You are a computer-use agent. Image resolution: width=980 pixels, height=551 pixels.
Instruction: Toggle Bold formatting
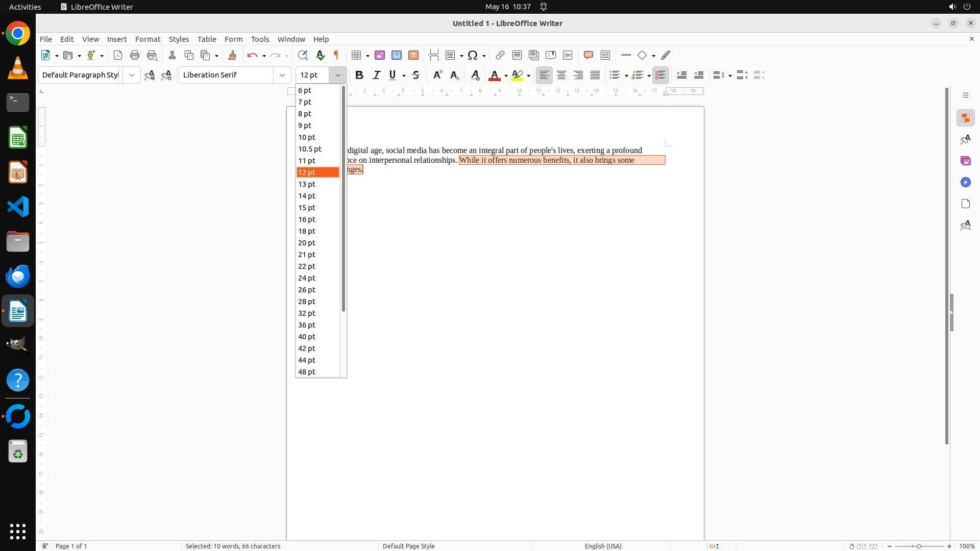[359, 75]
